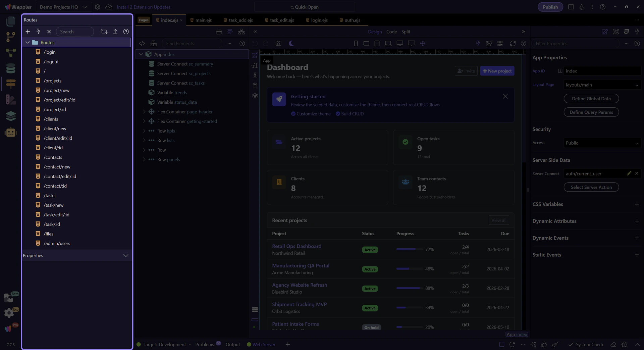Toggle the eye visibility icon in design sidebar

255,96
